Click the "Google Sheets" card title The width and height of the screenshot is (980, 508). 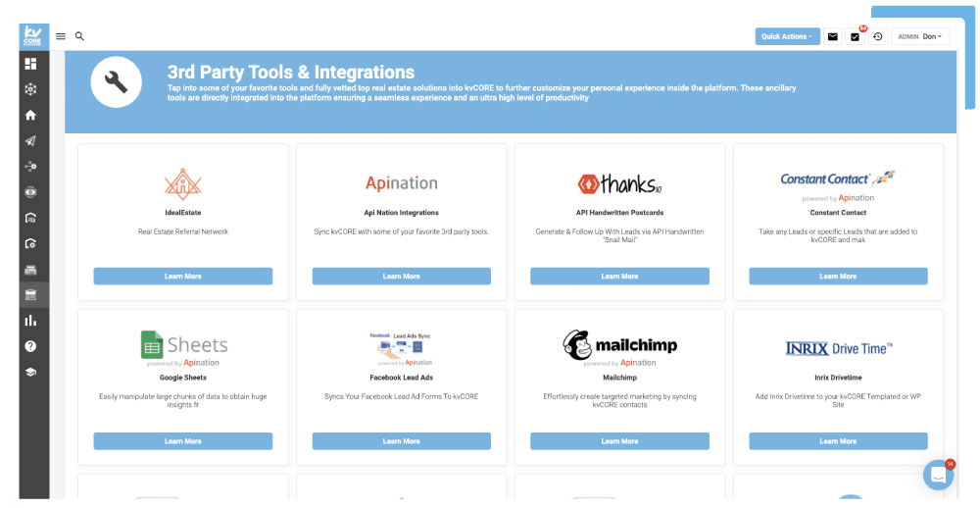point(183,378)
